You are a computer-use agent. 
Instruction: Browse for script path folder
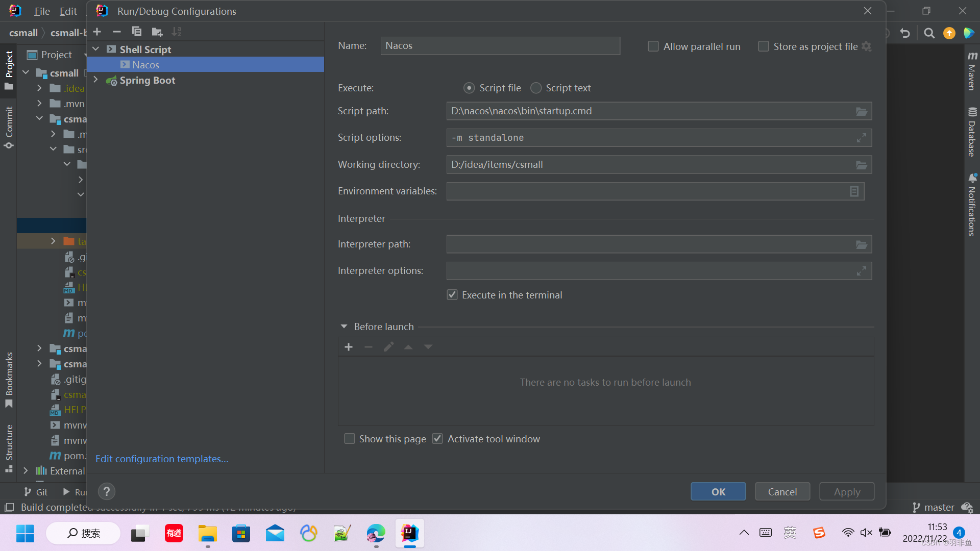[x=862, y=111]
